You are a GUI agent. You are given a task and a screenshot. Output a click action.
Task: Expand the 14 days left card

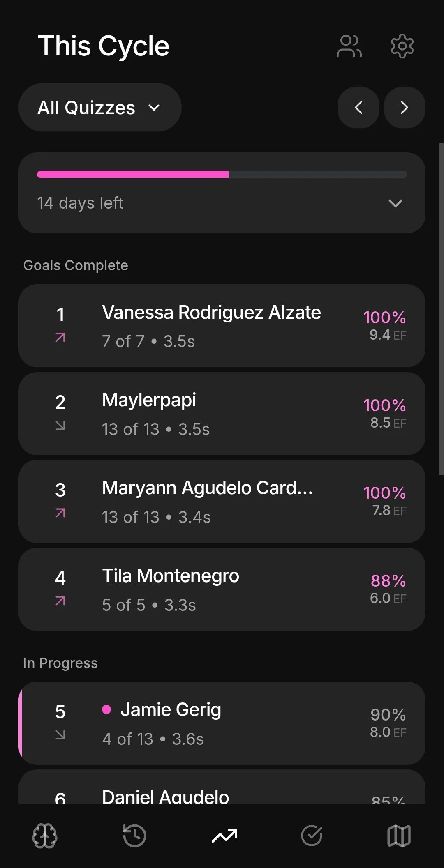coord(222,193)
